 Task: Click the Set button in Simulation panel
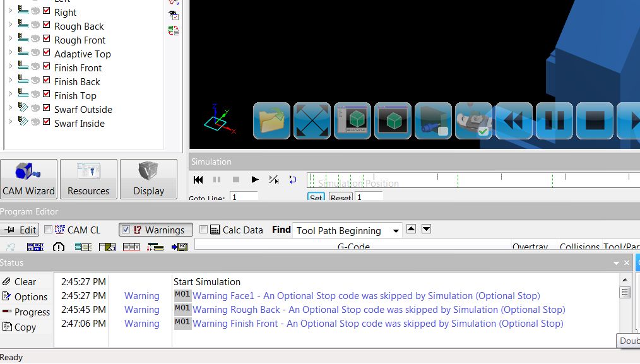click(x=316, y=197)
